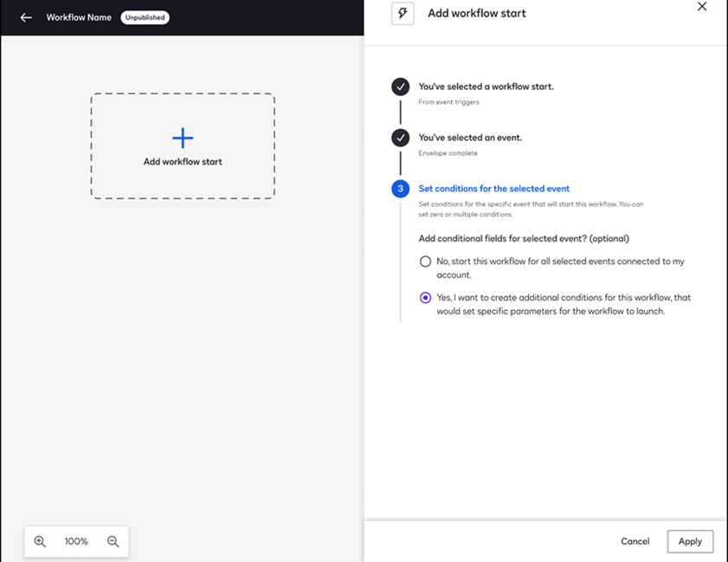
Task: Click the Apply button
Action: (690, 540)
